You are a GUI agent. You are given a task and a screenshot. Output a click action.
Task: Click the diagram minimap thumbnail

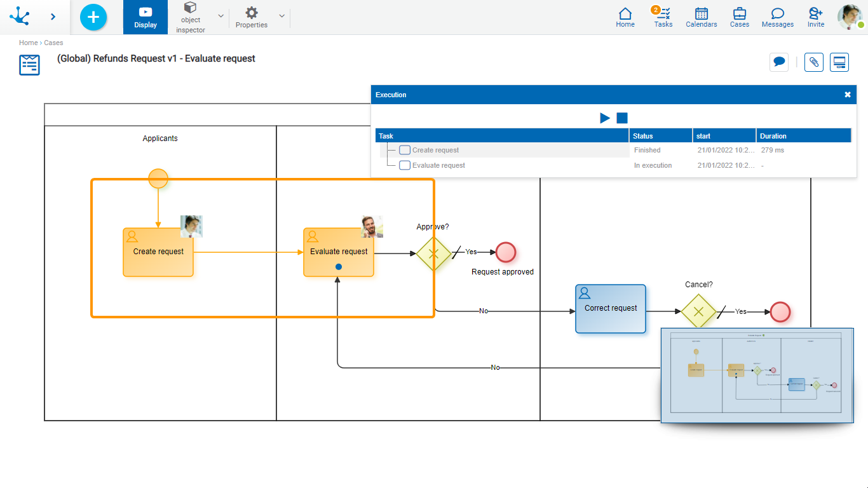tap(756, 375)
